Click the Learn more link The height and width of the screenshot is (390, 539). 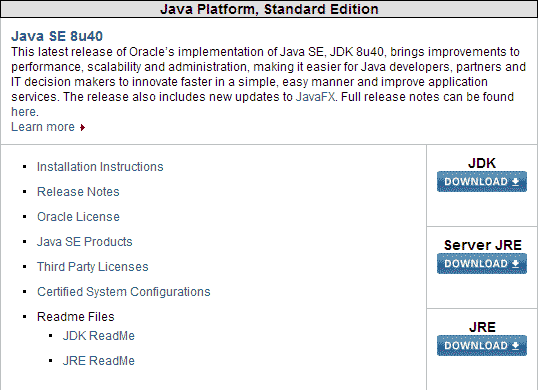(x=43, y=127)
